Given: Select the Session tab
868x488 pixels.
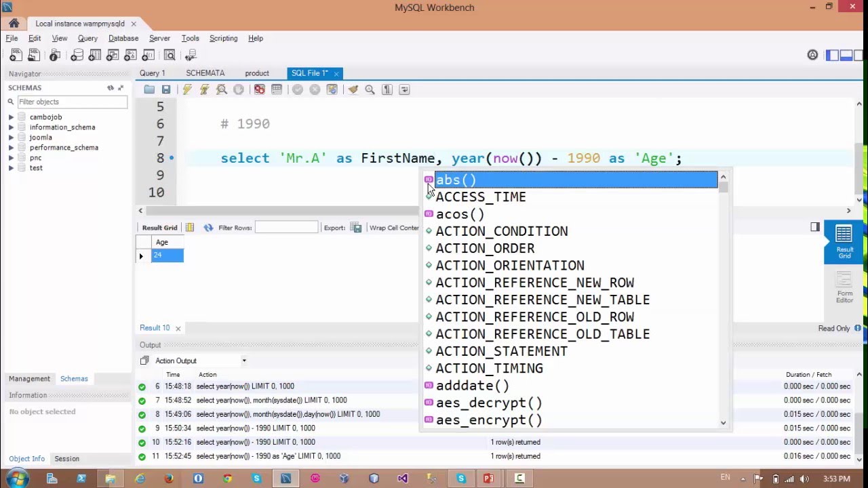Looking at the screenshot, I should [66, 459].
